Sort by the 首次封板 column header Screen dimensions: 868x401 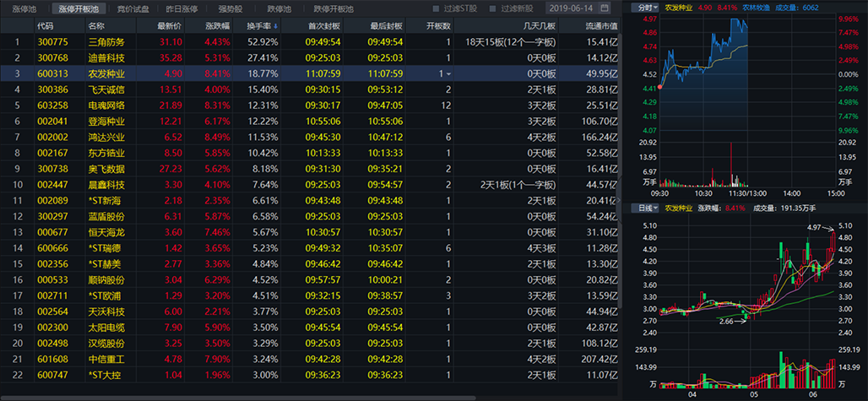tap(324, 26)
